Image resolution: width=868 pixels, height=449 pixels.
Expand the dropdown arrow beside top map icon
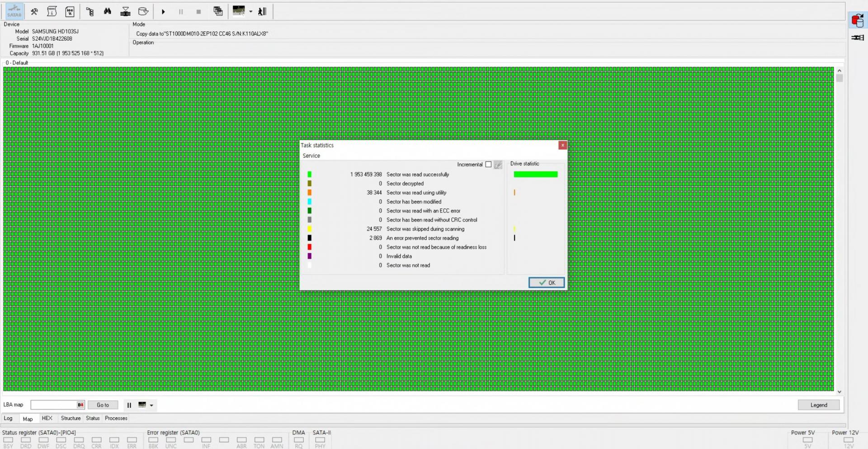point(251,12)
